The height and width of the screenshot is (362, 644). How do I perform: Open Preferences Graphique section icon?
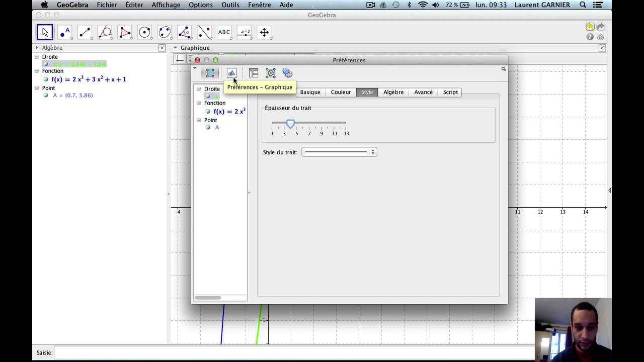tap(231, 73)
